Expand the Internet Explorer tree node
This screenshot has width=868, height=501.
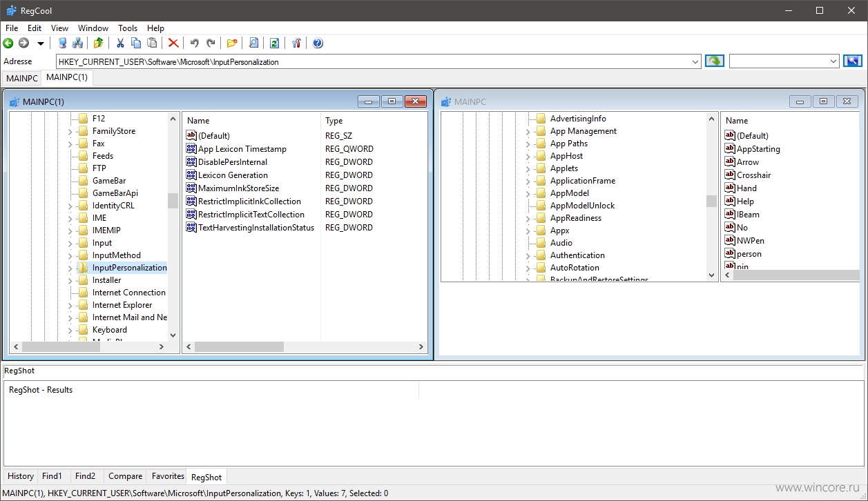(x=70, y=305)
